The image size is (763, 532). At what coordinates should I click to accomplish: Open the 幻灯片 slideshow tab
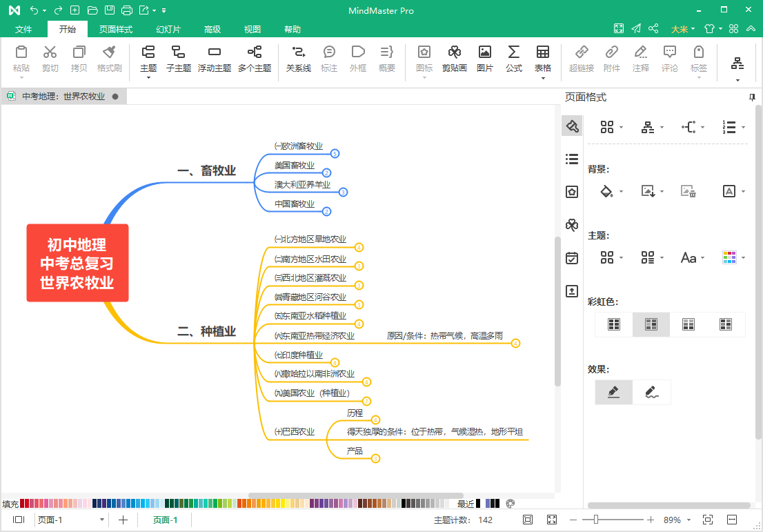point(168,29)
